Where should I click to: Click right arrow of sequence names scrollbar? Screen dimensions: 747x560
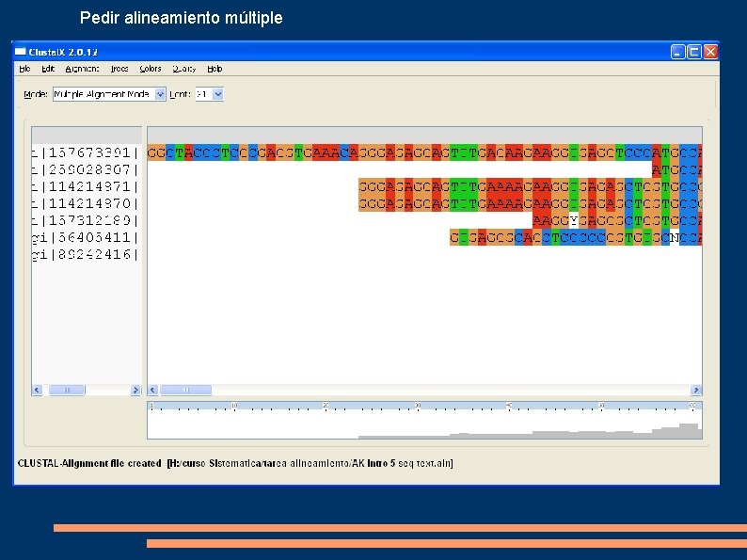(135, 390)
